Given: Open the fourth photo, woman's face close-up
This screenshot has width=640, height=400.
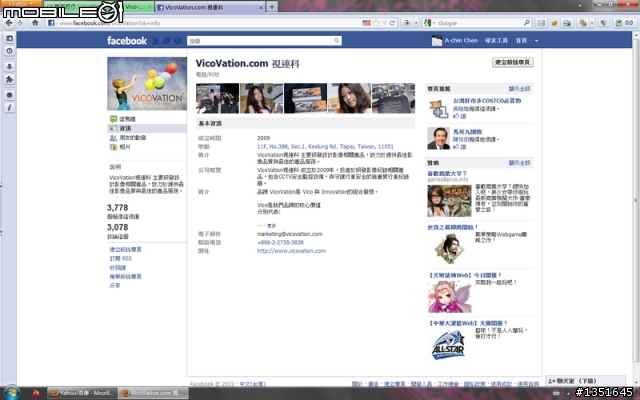Looking at the screenshot, I should [x=349, y=98].
